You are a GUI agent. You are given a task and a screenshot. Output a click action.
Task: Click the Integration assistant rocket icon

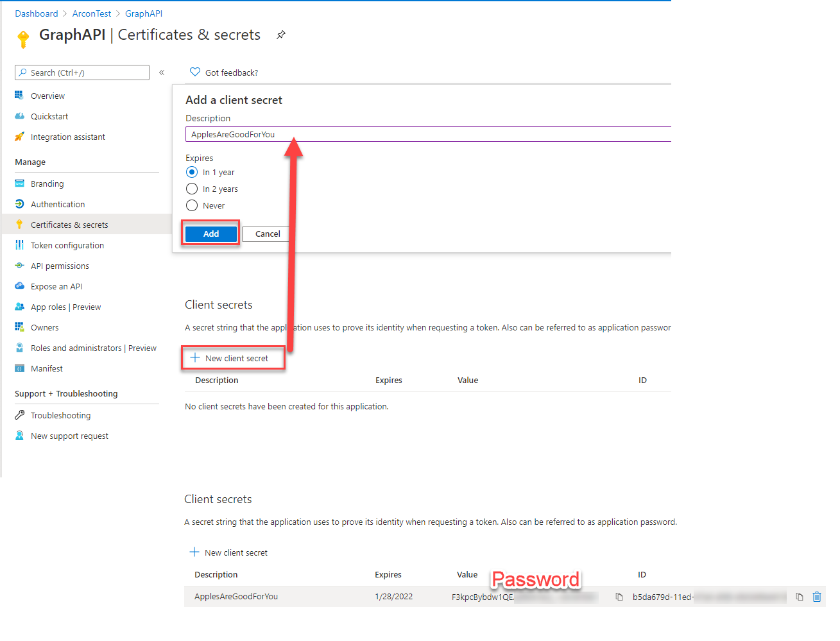[x=19, y=137]
